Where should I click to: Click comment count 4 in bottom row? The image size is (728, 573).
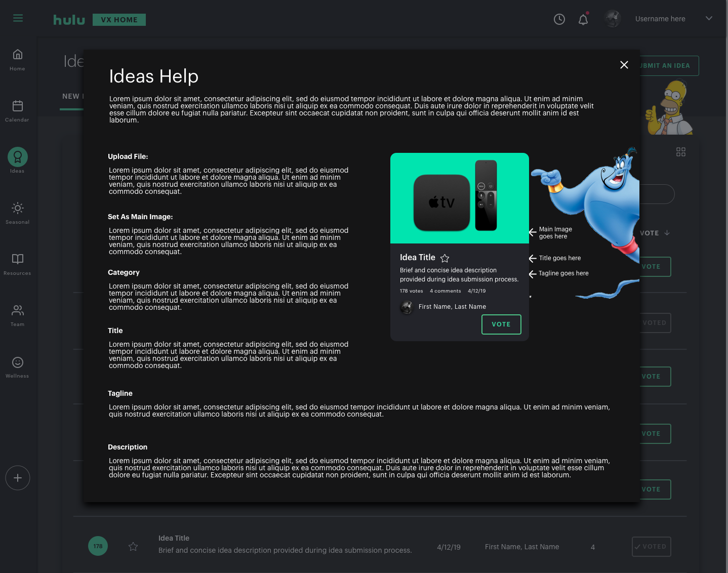[x=593, y=547]
